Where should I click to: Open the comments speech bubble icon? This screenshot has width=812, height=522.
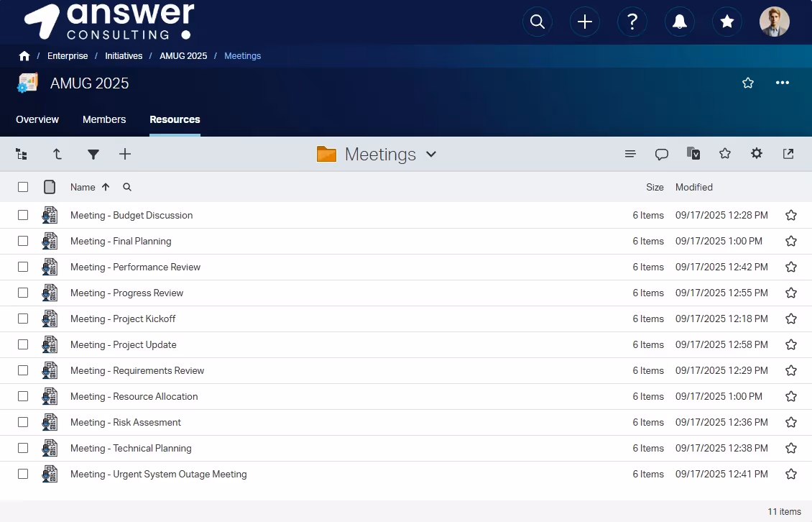[x=661, y=154]
